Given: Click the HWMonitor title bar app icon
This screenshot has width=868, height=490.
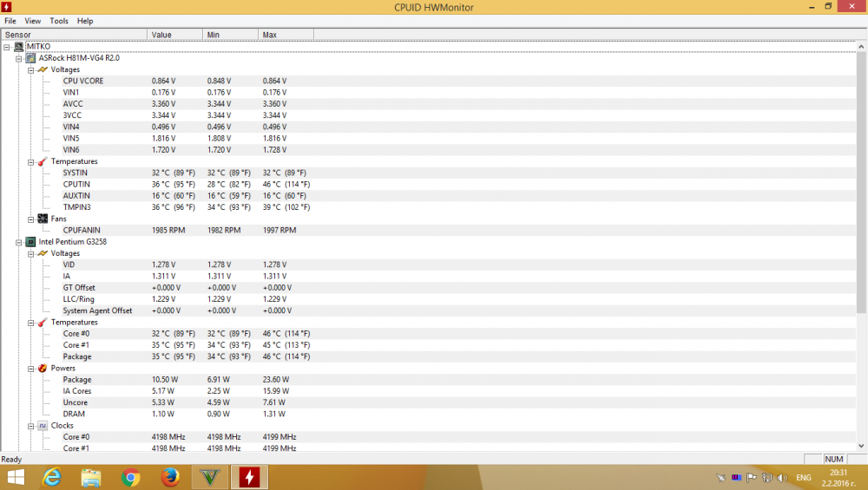Looking at the screenshot, I should pos(7,7).
